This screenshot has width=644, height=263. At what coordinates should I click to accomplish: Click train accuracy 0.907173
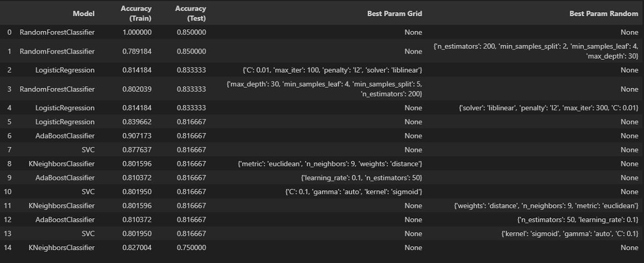(136, 136)
